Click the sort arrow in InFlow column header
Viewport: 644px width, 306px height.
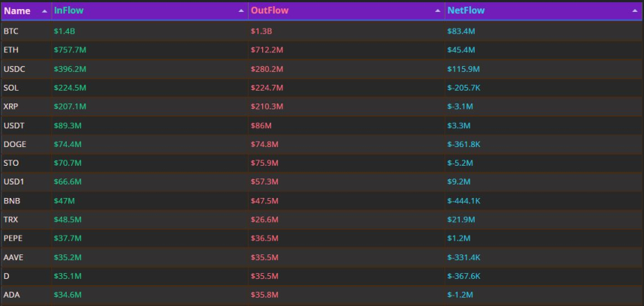(241, 11)
